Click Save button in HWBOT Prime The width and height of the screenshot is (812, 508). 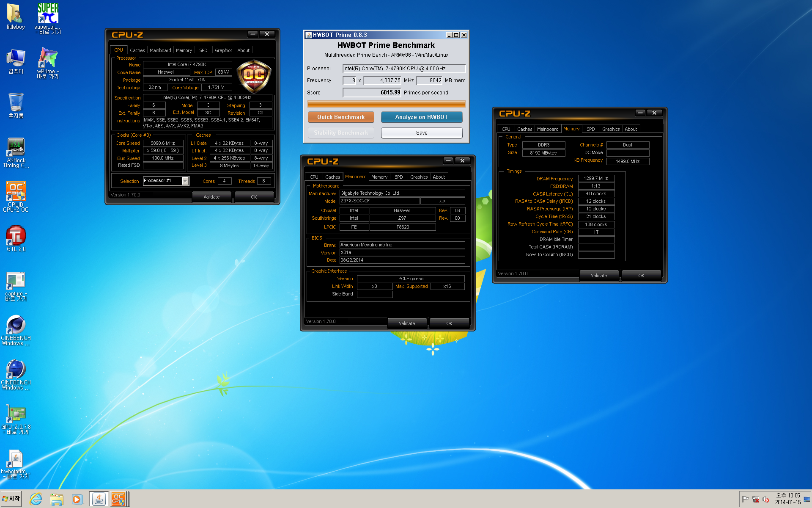coord(422,133)
